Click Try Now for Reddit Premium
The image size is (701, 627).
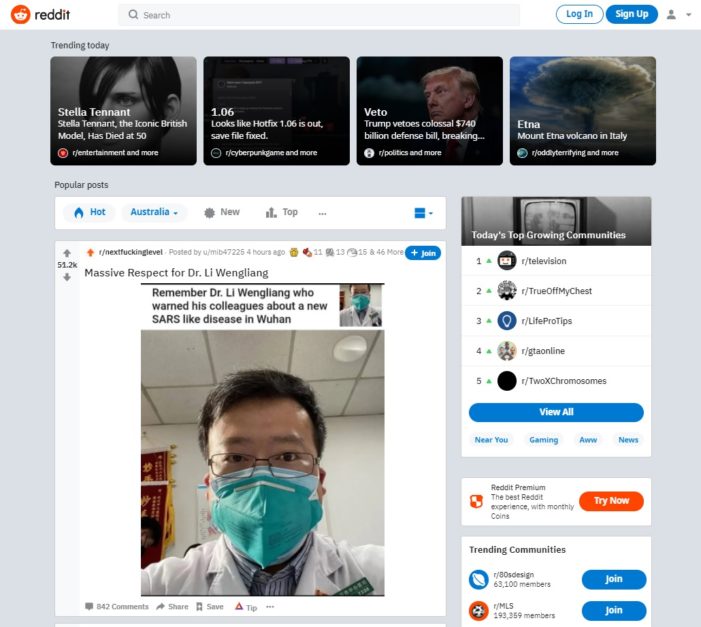click(611, 501)
